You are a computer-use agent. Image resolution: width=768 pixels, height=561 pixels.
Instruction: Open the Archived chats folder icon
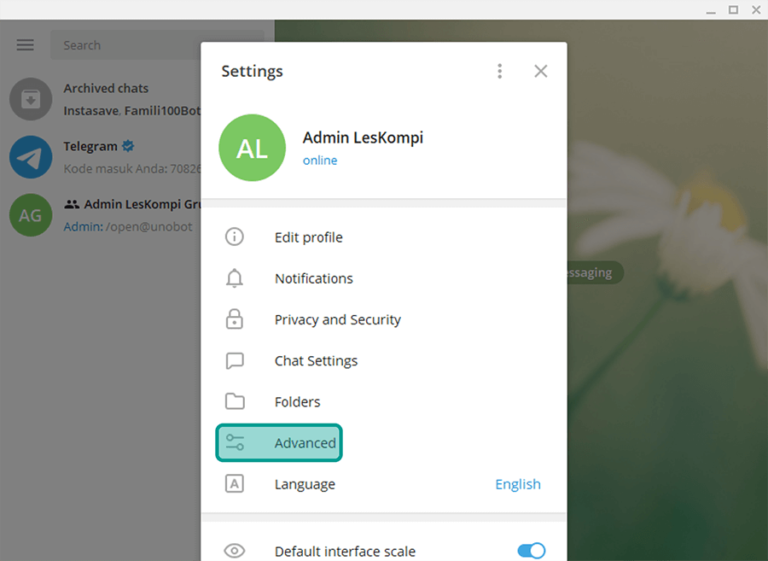(31, 99)
